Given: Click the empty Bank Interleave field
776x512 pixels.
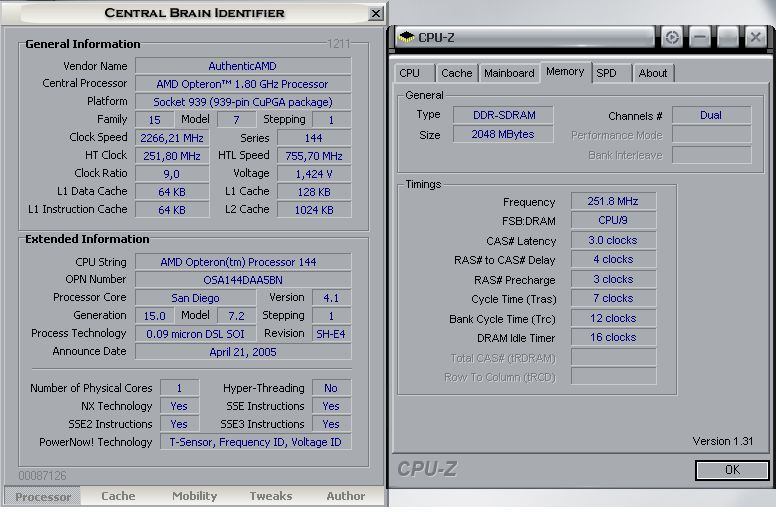Looking at the screenshot, I should click(x=711, y=154).
